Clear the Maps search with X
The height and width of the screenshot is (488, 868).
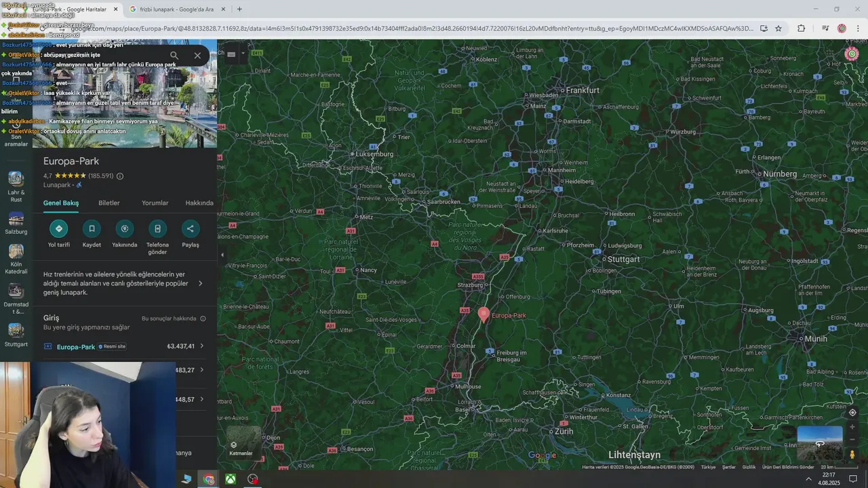(x=197, y=56)
